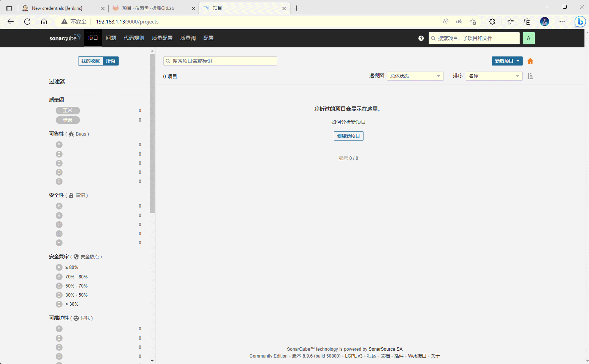Viewport: 589px width, 364px height.
Task: Click the 显示 0 / 0 text
Action: (349, 158)
